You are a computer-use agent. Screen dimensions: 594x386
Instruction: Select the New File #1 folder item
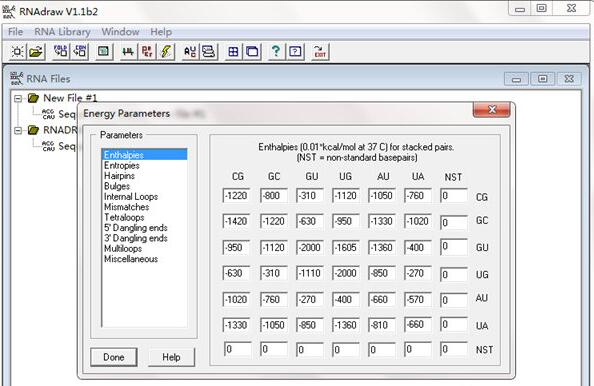pos(70,98)
